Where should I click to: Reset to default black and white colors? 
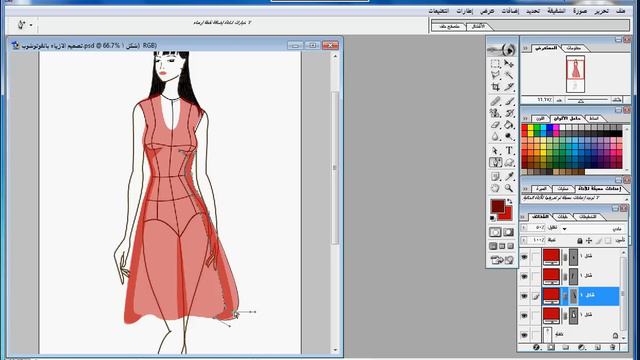(x=493, y=218)
